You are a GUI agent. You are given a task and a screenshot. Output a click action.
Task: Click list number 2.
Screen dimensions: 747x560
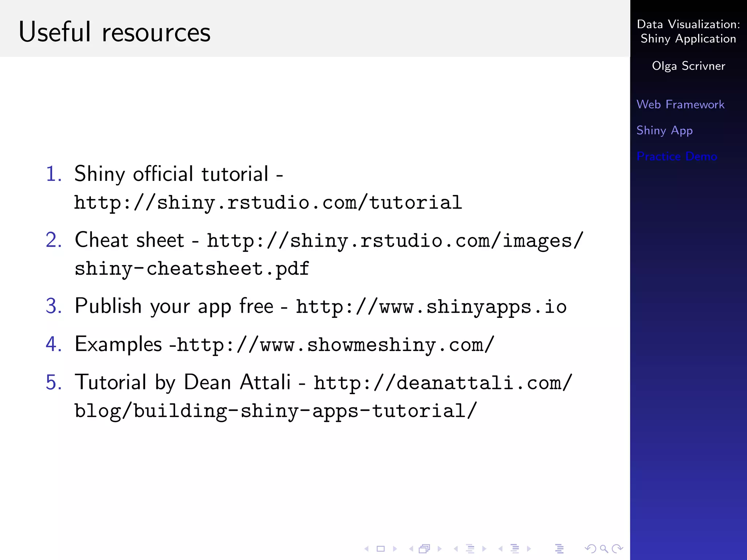(x=54, y=240)
